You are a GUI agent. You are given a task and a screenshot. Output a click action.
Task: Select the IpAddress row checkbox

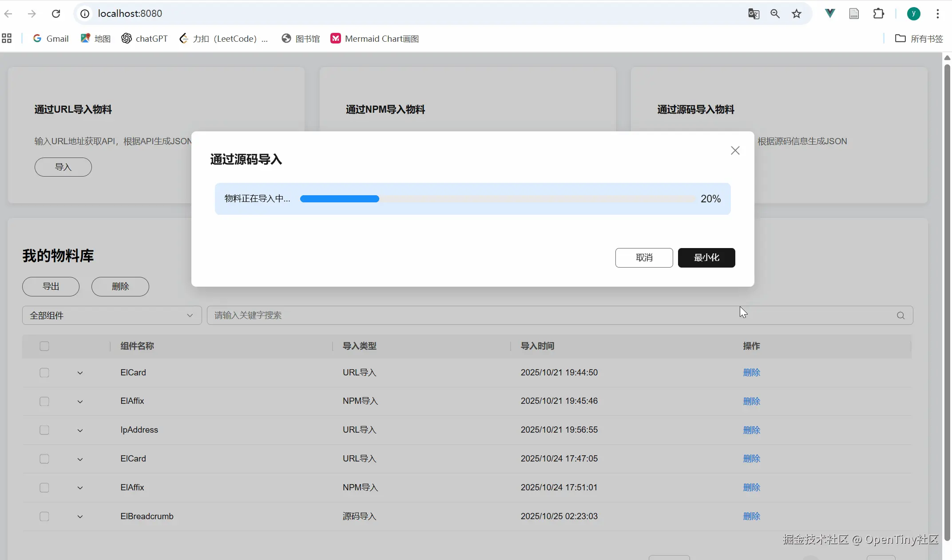click(x=44, y=430)
